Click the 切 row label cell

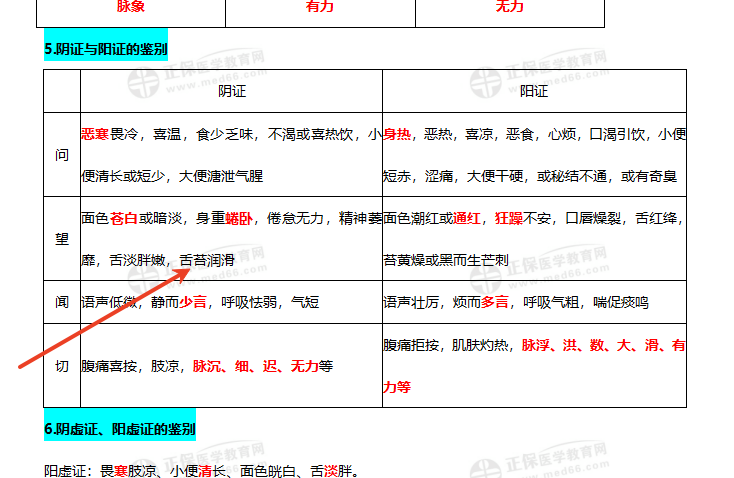62,366
